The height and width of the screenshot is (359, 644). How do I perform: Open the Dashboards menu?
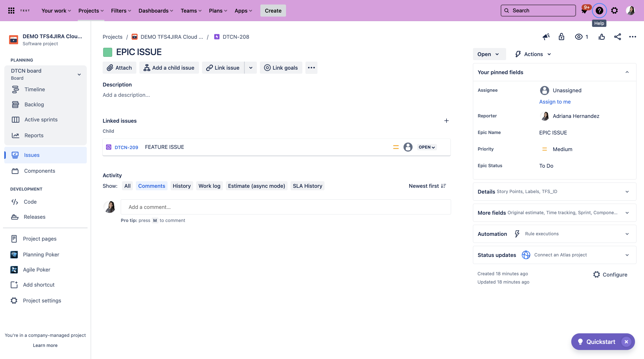[155, 11]
